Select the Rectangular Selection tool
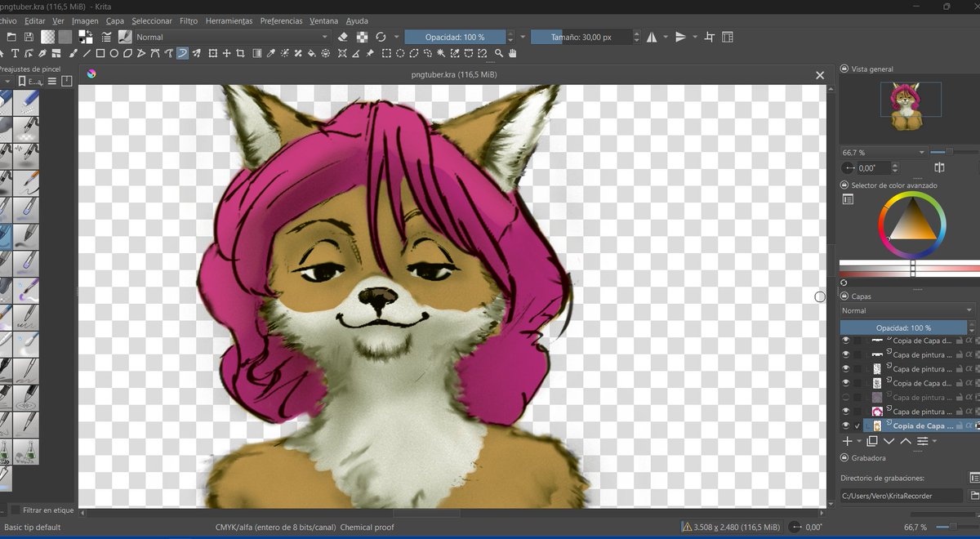 coord(386,53)
